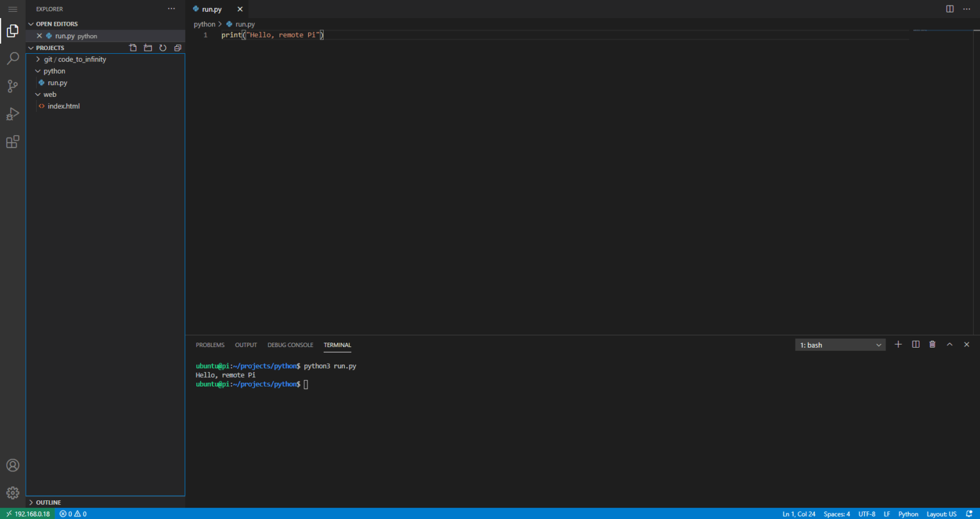Open the Search view in activity bar

point(12,59)
